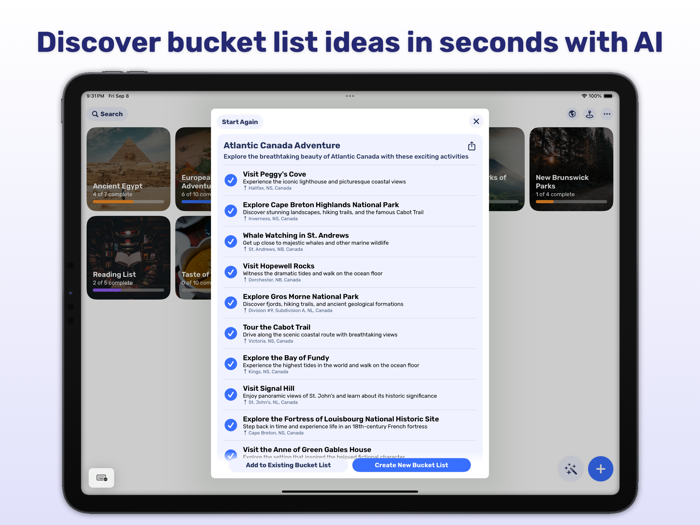The image size is (700, 525).
Task: Open the New Brunswick Parks card
Action: tap(571, 169)
